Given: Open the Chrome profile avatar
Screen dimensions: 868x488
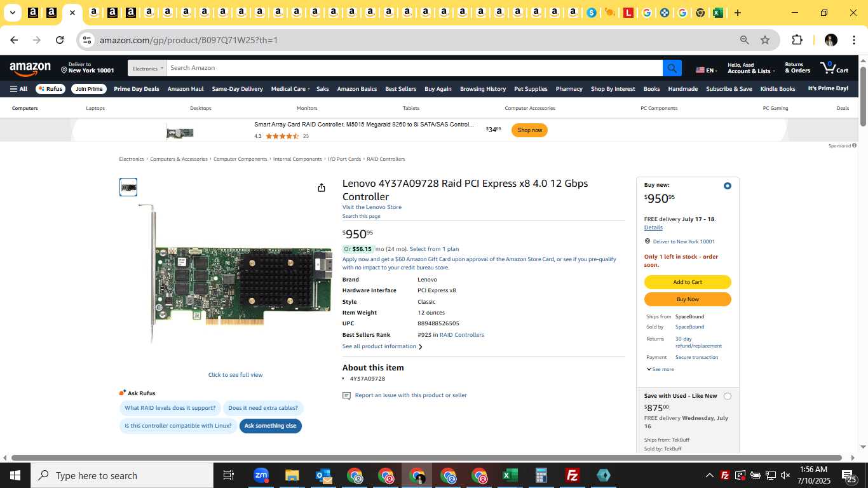Looking at the screenshot, I should point(831,40).
